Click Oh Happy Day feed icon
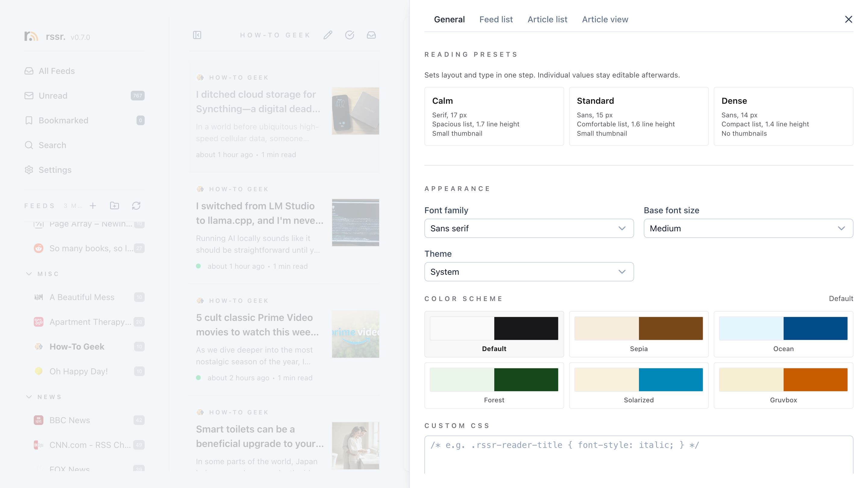Viewport: 868px width, 488px height. tap(39, 371)
